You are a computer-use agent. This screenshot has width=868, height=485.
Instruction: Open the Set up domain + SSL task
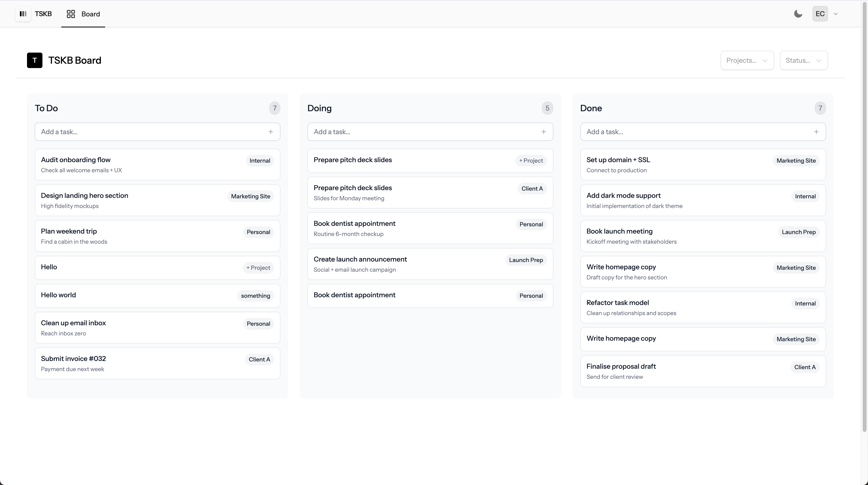pyautogui.click(x=703, y=165)
